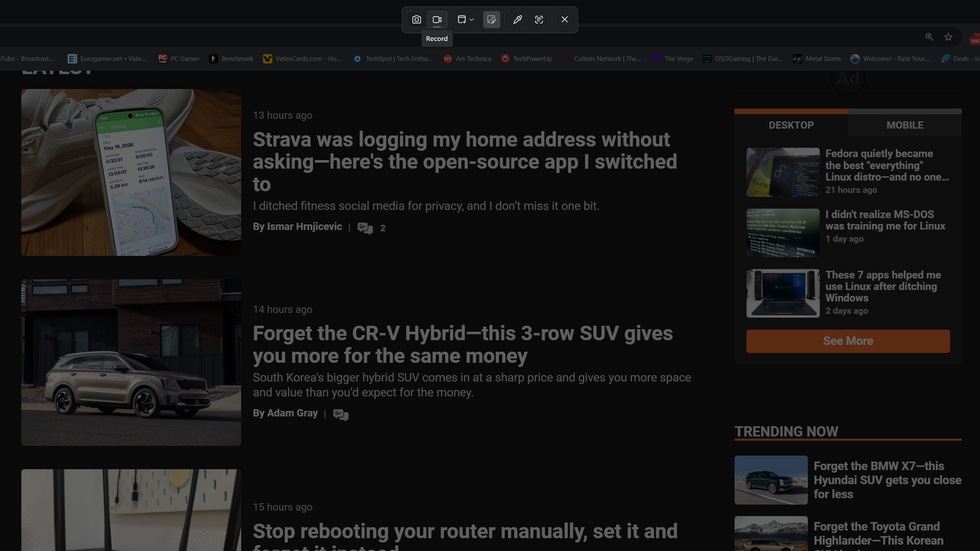
Task: Open the Ars Technica bookmark
Action: (x=467, y=59)
